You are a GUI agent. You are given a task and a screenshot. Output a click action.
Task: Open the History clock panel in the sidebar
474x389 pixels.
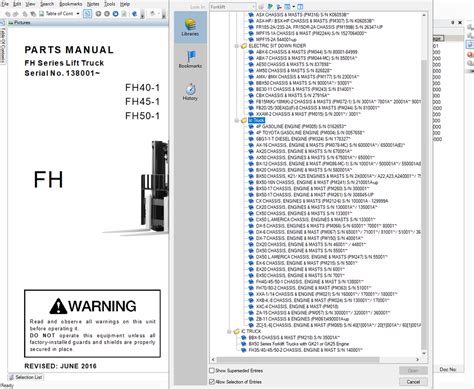point(190,92)
